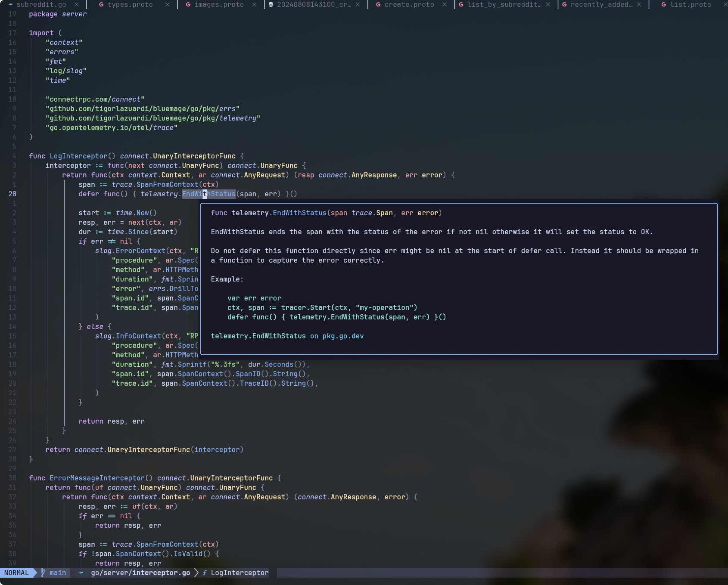Screen dimensions: 728x585
Task: Click the "connectrpc.com/connect" import
Action: point(95,99)
